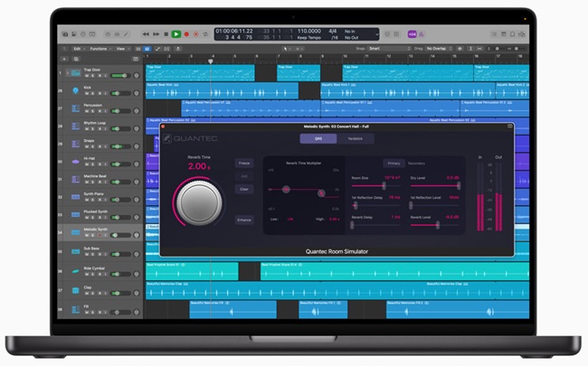
Task: Click the rewind button in transport
Action: pos(147,33)
